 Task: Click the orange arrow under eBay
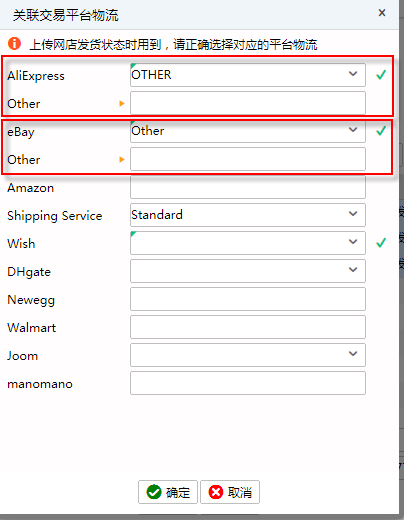coord(122,160)
